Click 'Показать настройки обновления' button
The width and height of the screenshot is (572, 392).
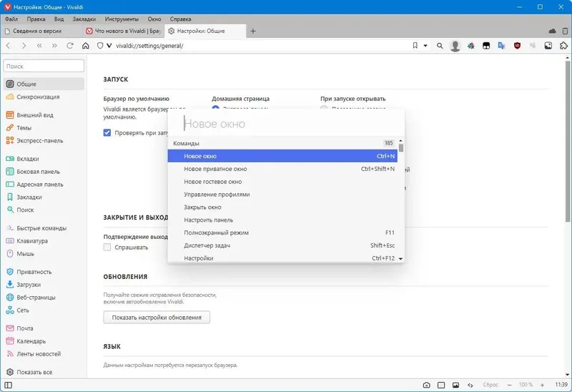tap(157, 317)
